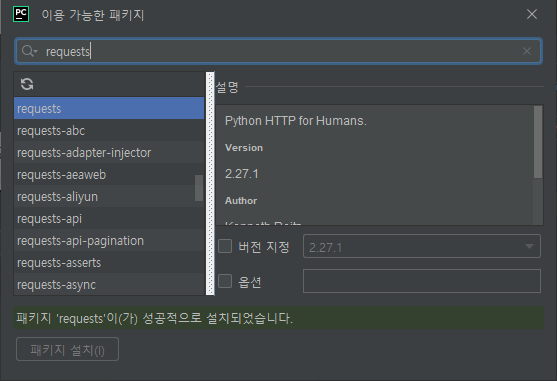557x381 pixels.
Task: Close the available packages dialog
Action: point(532,14)
